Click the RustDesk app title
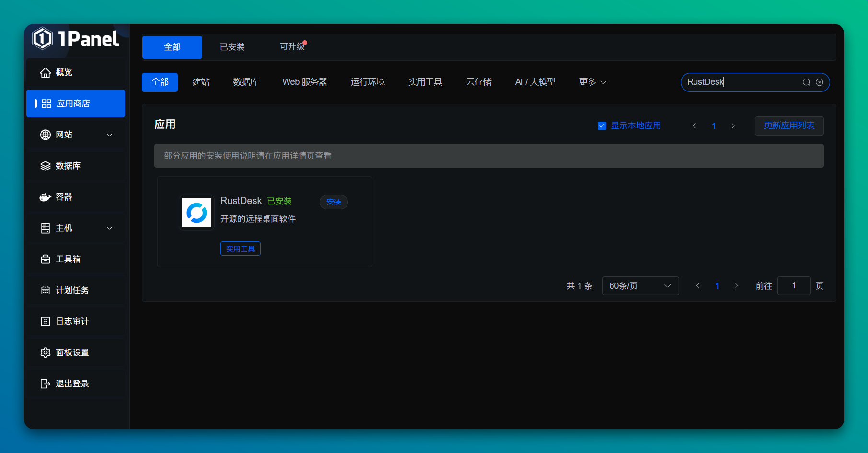The height and width of the screenshot is (453, 868). [241, 201]
